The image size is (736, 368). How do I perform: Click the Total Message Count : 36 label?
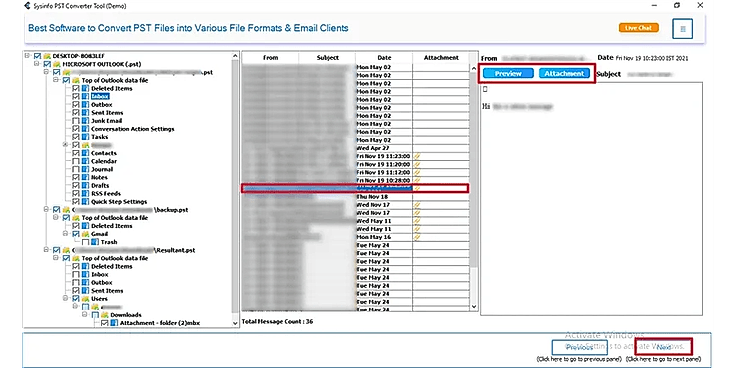(x=277, y=322)
